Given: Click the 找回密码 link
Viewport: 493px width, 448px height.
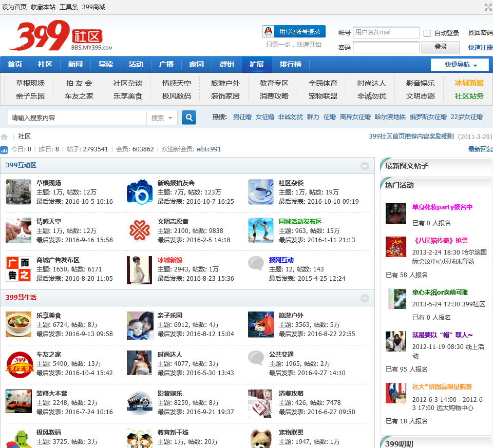Looking at the screenshot, I should pyautogui.click(x=481, y=33).
